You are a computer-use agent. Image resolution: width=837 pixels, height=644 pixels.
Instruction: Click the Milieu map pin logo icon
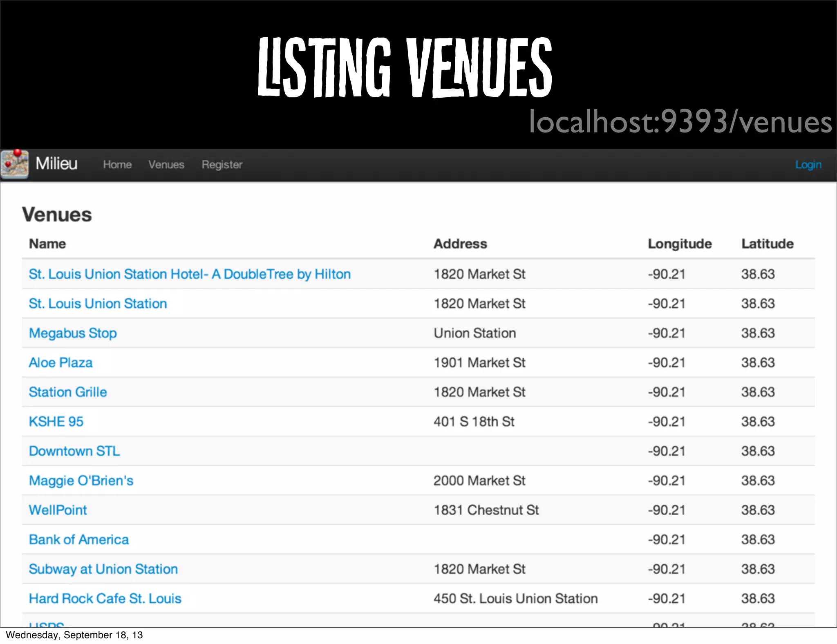pyautogui.click(x=15, y=164)
